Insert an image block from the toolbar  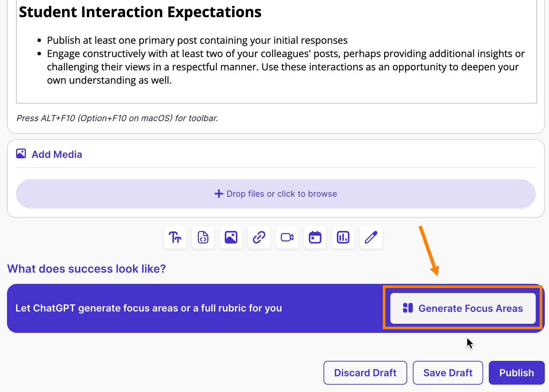pos(231,237)
